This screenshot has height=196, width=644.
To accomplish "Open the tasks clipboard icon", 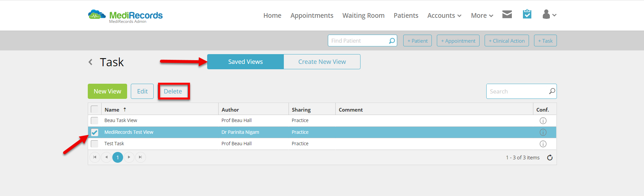I will coord(527,14).
